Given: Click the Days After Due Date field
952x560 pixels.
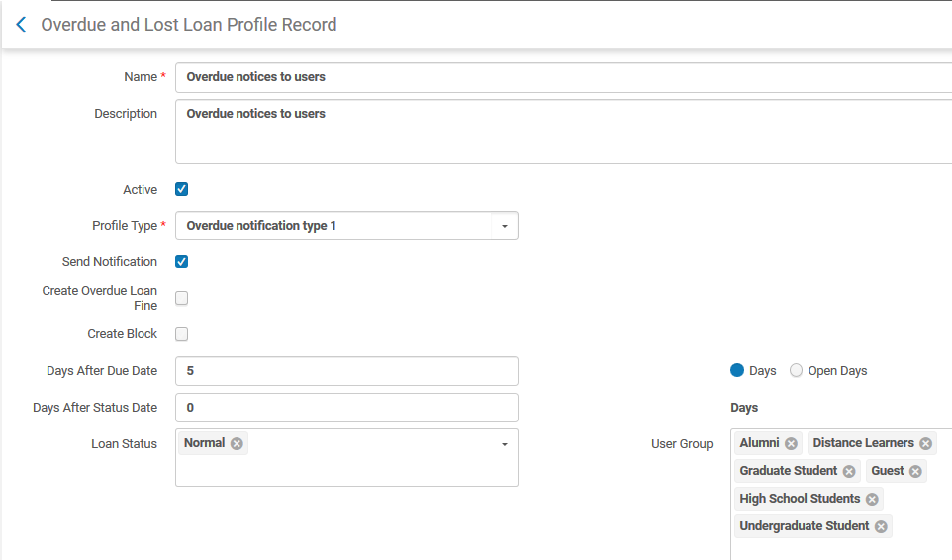Looking at the screenshot, I should 346,371.
